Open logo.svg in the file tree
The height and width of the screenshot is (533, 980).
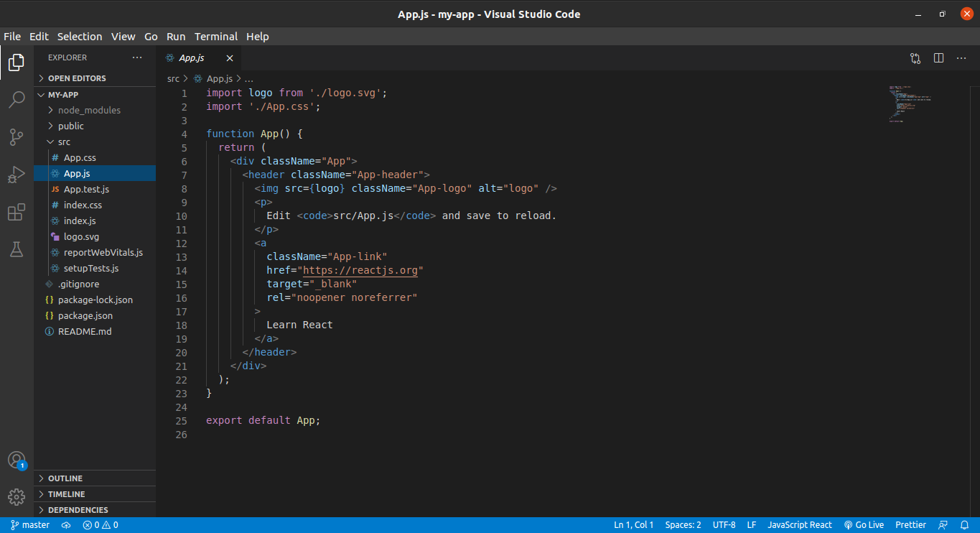[95, 236]
